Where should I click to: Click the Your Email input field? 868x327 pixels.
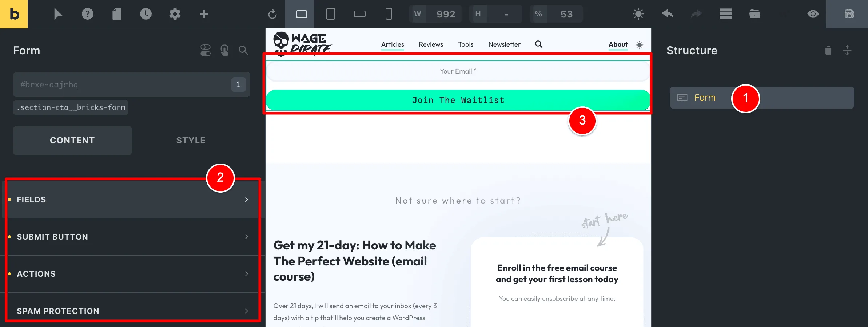tap(458, 71)
